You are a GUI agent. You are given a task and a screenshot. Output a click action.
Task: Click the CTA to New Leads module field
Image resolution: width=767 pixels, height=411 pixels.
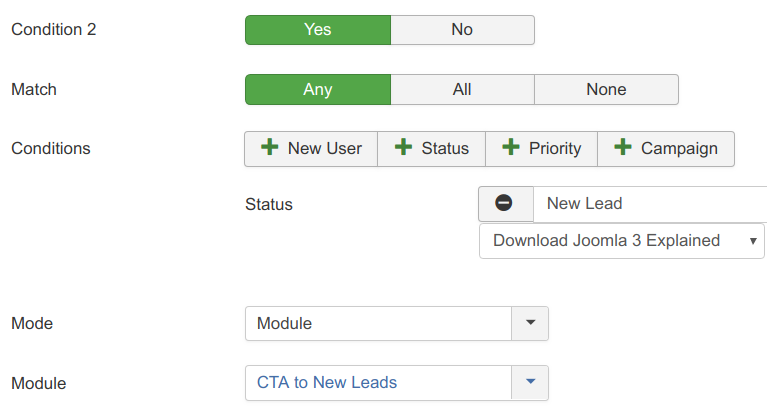coord(379,383)
